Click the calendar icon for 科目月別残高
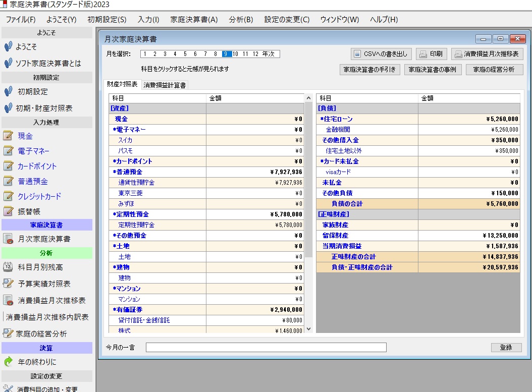532x392 pixels. [8, 267]
